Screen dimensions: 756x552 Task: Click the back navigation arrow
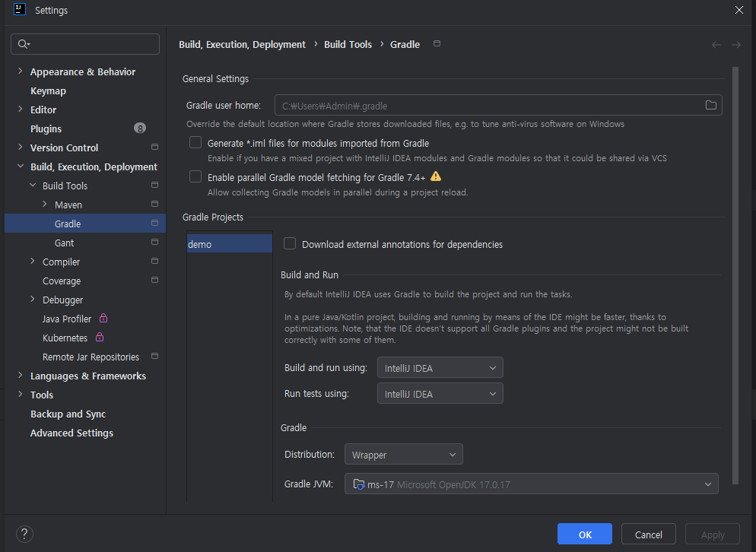tap(716, 45)
